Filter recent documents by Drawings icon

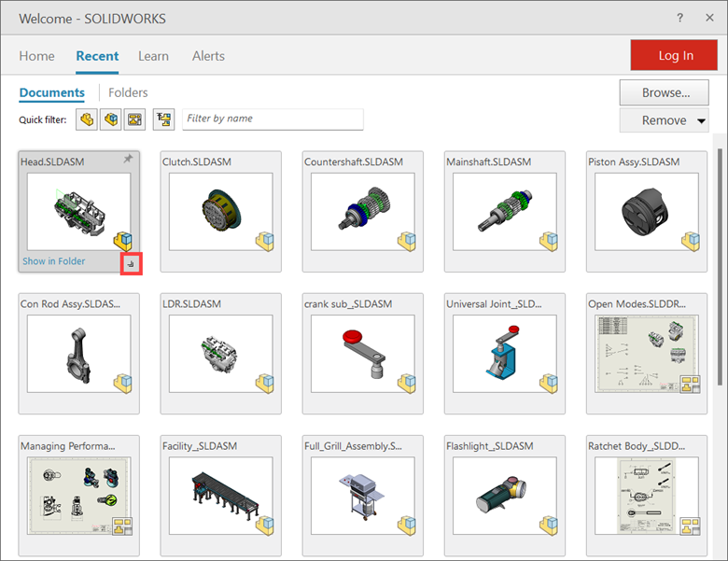(134, 119)
